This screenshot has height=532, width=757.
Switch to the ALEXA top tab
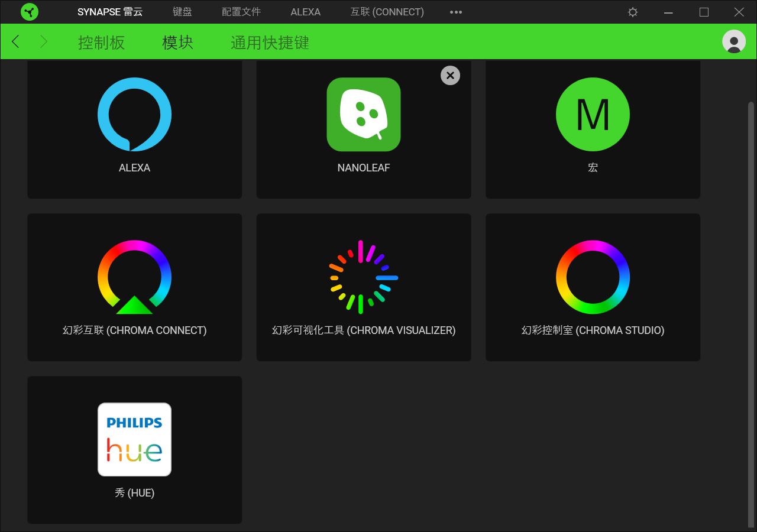point(306,12)
